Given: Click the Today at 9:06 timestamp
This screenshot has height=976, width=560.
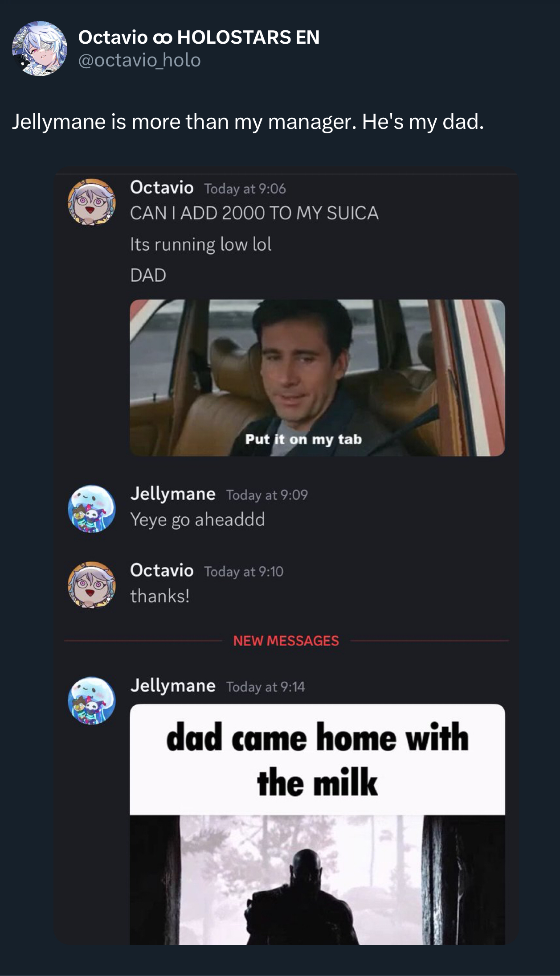Looking at the screenshot, I should tap(245, 189).
